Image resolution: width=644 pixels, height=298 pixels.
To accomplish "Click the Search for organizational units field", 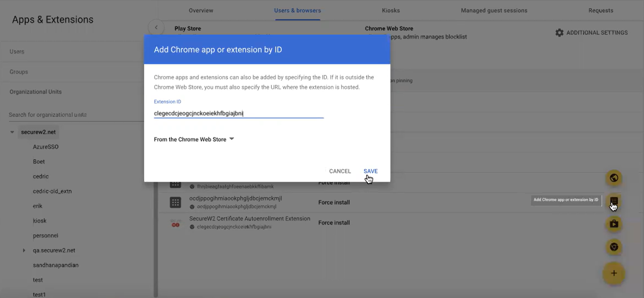I will (75, 115).
